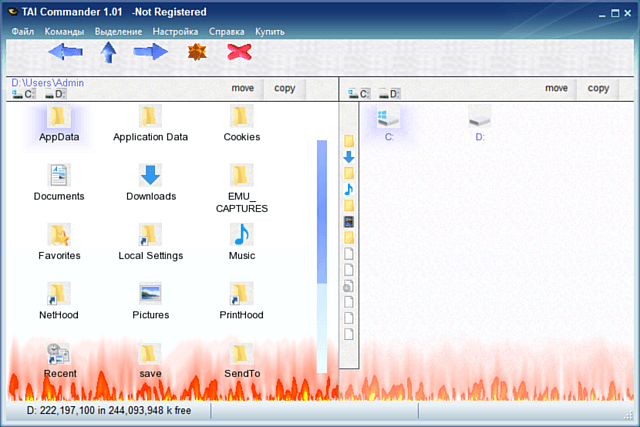The height and width of the screenshot is (427, 640).
Task: Select the music note icon in middle strip
Action: [x=349, y=189]
